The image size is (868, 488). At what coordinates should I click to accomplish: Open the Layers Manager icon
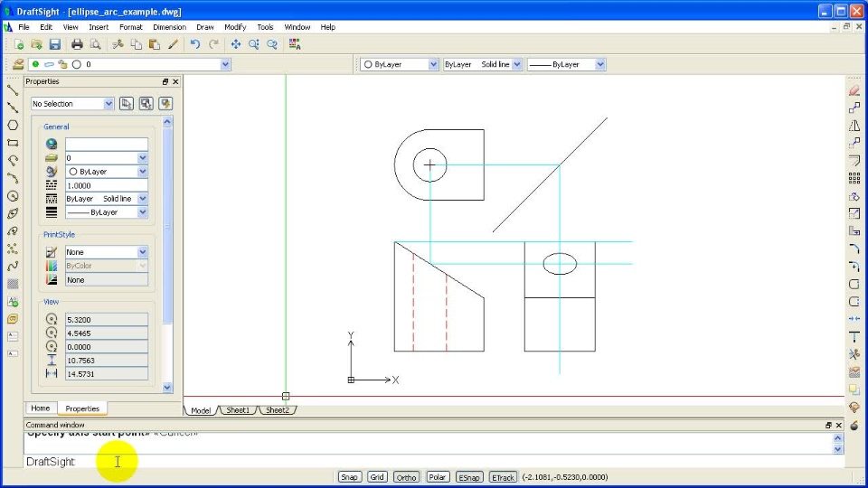click(18, 64)
